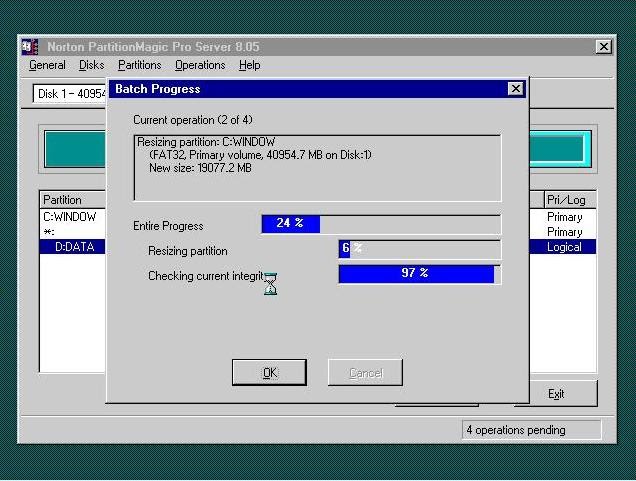Click '4 operations pending' status text

click(516, 430)
